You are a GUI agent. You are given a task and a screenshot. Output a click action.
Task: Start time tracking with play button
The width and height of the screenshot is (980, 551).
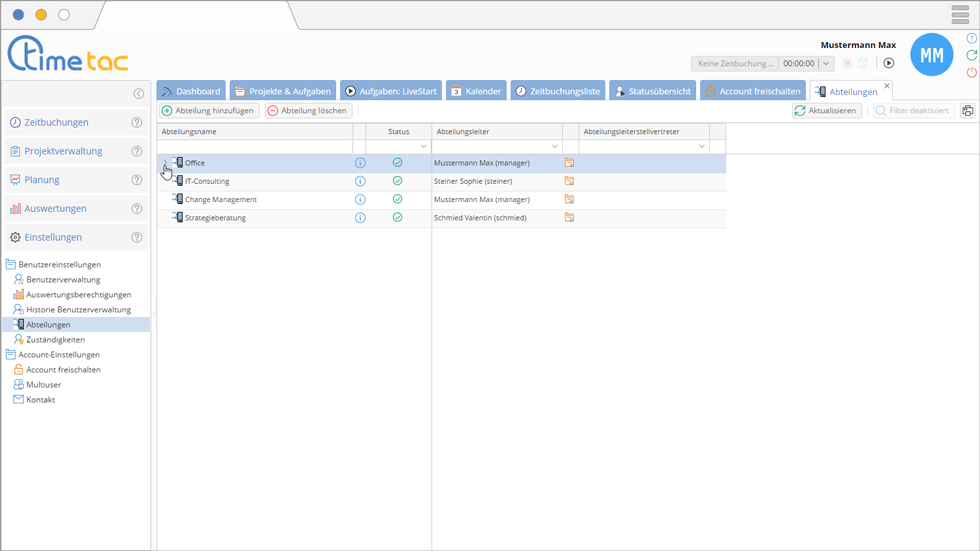(x=888, y=63)
